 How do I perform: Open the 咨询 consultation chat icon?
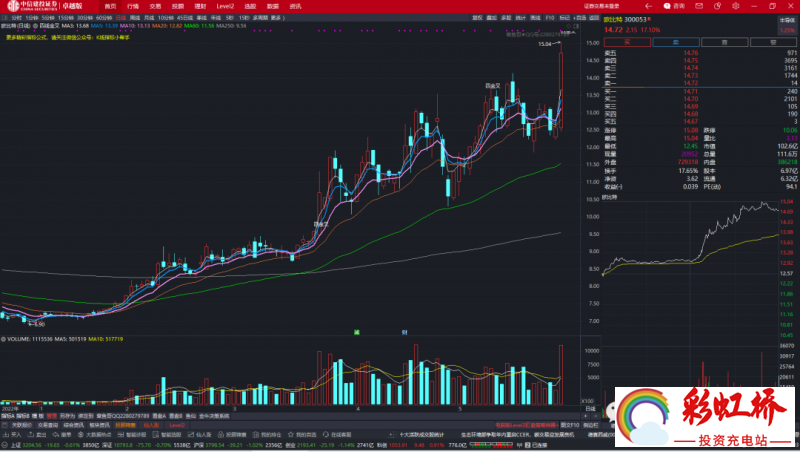pos(667,6)
